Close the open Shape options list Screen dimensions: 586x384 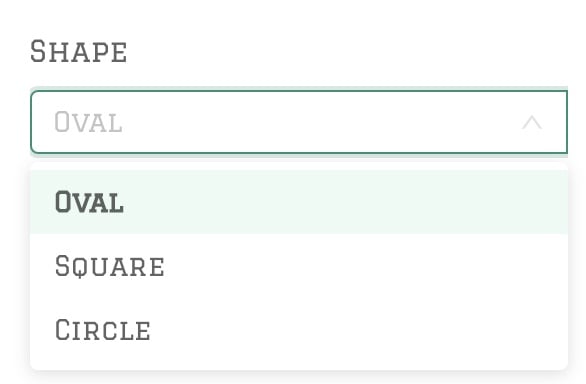pos(531,122)
